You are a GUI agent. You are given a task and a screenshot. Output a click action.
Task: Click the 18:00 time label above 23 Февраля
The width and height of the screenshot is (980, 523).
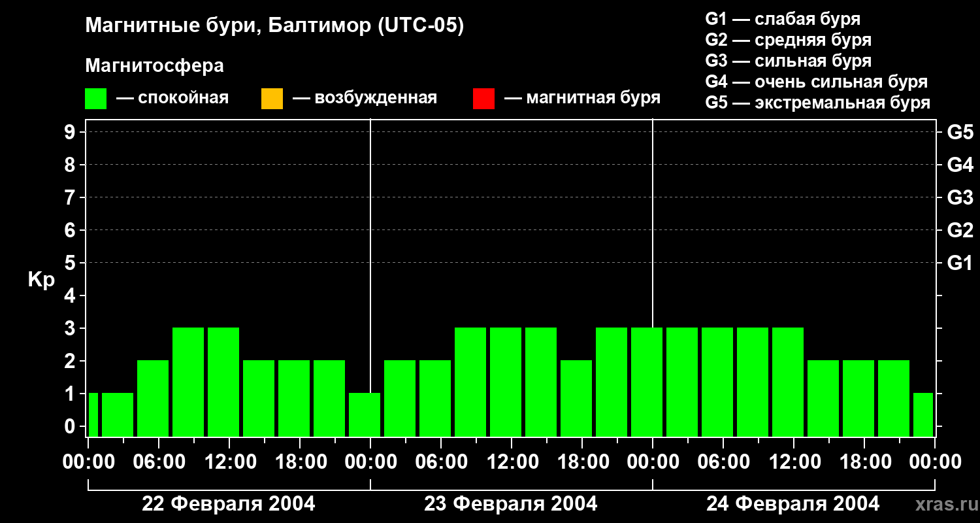(x=582, y=462)
